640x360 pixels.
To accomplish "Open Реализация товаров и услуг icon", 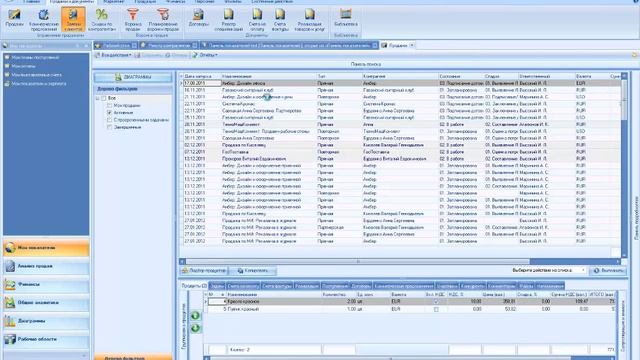I will click(x=309, y=19).
